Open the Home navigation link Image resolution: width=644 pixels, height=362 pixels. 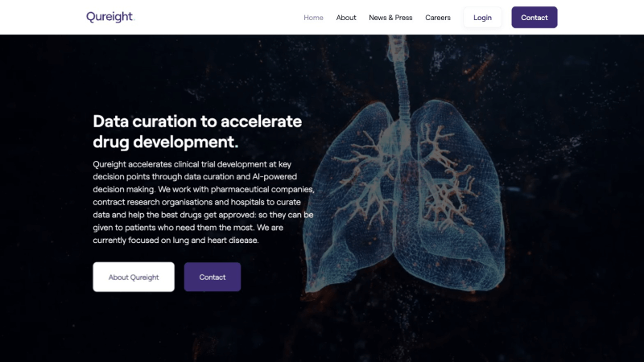click(x=313, y=18)
